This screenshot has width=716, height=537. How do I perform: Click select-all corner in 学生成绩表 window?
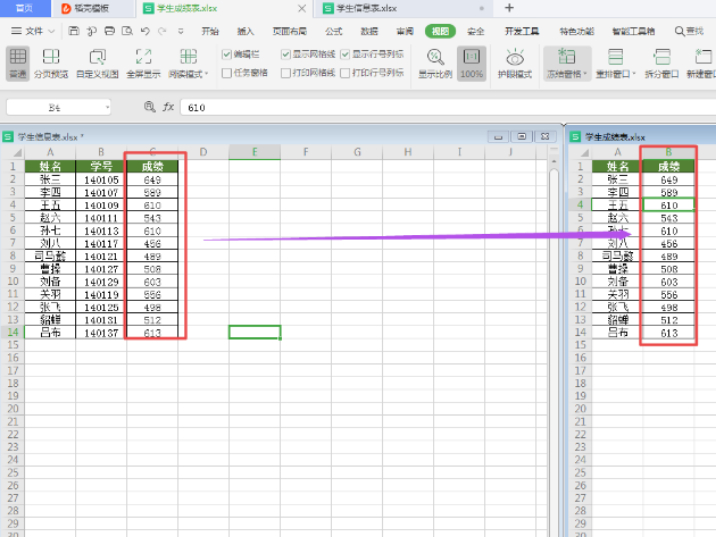[584, 153]
